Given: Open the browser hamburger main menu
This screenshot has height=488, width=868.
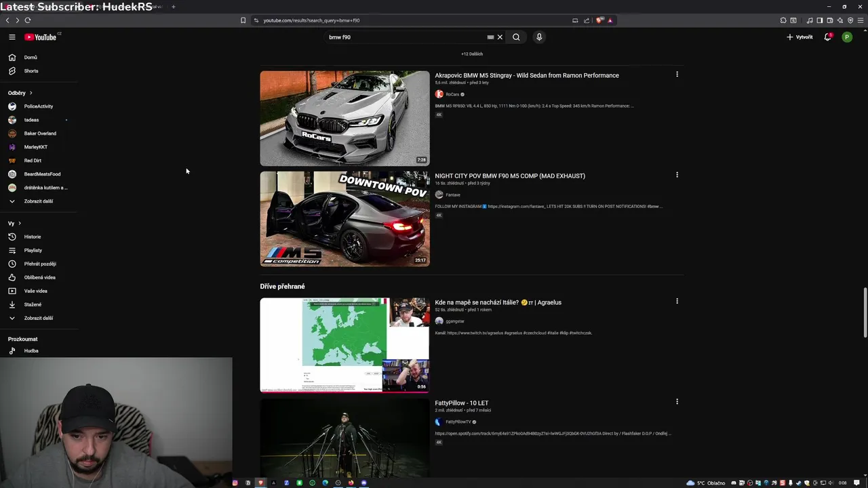Looking at the screenshot, I should [x=861, y=20].
